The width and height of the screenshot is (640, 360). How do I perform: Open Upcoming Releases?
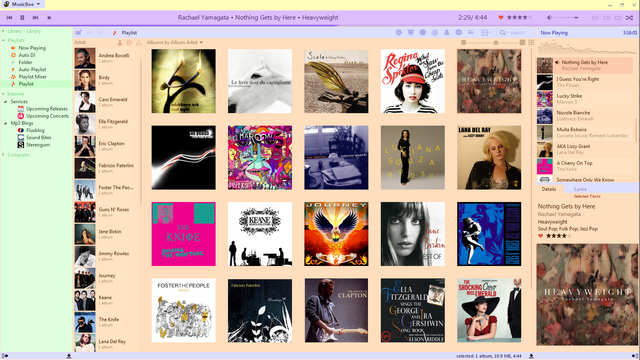pyautogui.click(x=47, y=109)
